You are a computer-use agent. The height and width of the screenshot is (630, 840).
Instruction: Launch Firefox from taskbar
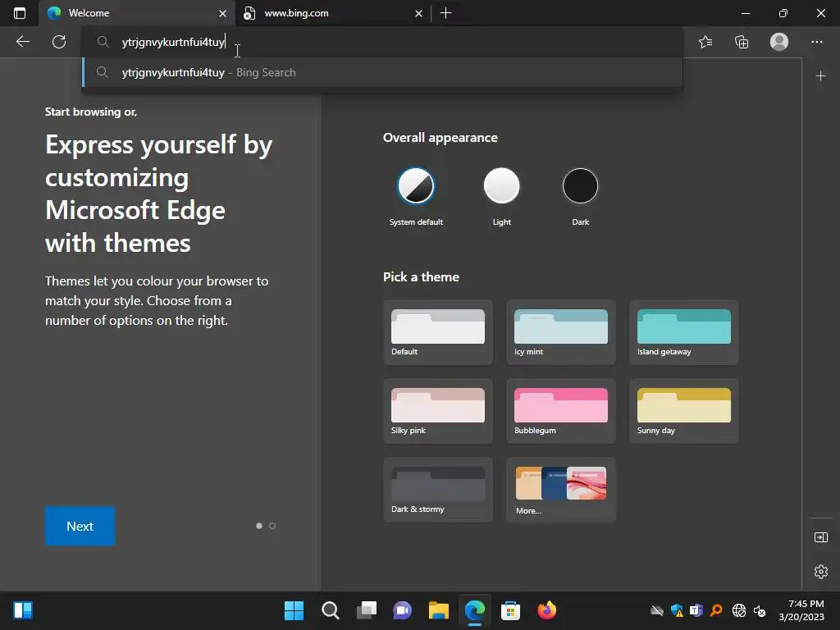coord(547,610)
